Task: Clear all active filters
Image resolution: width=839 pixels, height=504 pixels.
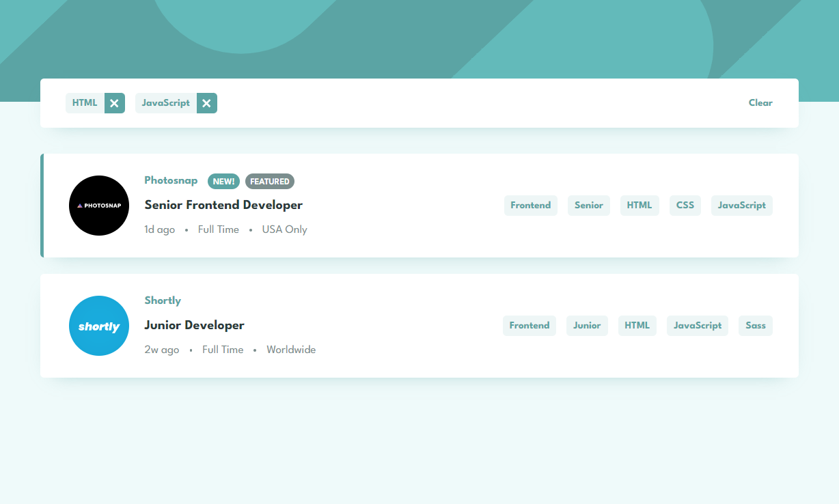Action: (760, 103)
